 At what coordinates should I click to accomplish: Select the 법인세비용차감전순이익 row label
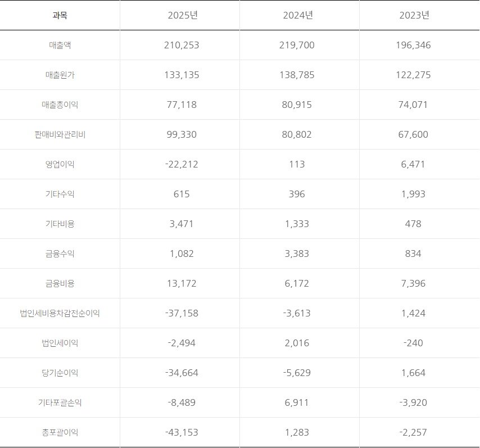(x=60, y=314)
